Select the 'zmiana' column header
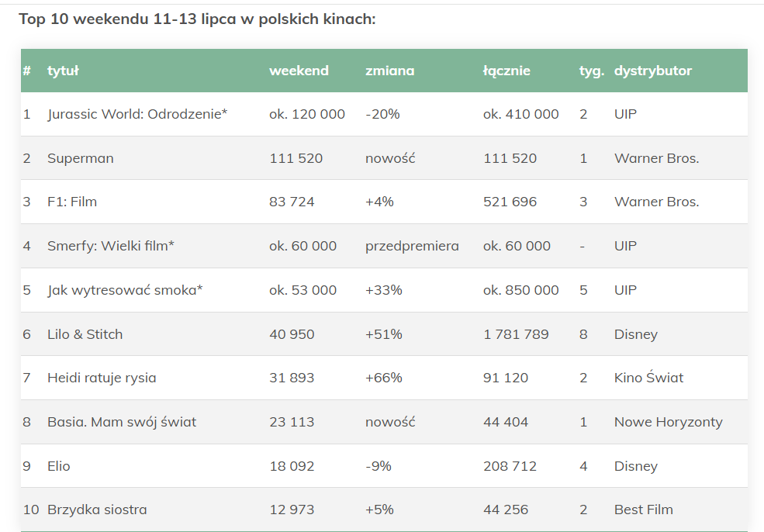This screenshot has width=764, height=532. pos(389,71)
